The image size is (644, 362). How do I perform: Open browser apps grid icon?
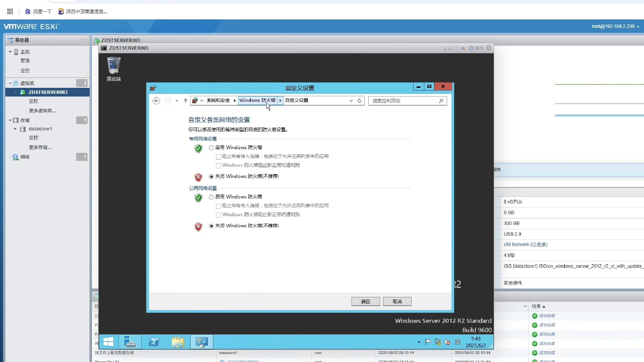tap(10, 11)
